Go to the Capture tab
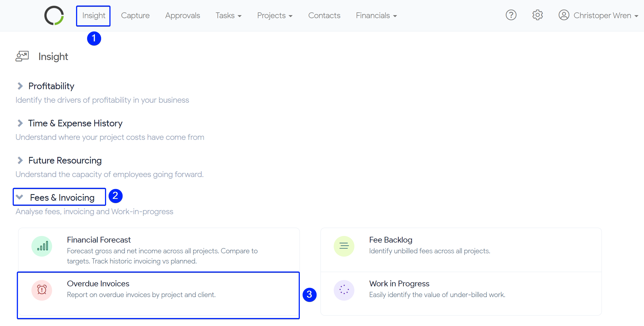644x326 pixels. point(135,16)
